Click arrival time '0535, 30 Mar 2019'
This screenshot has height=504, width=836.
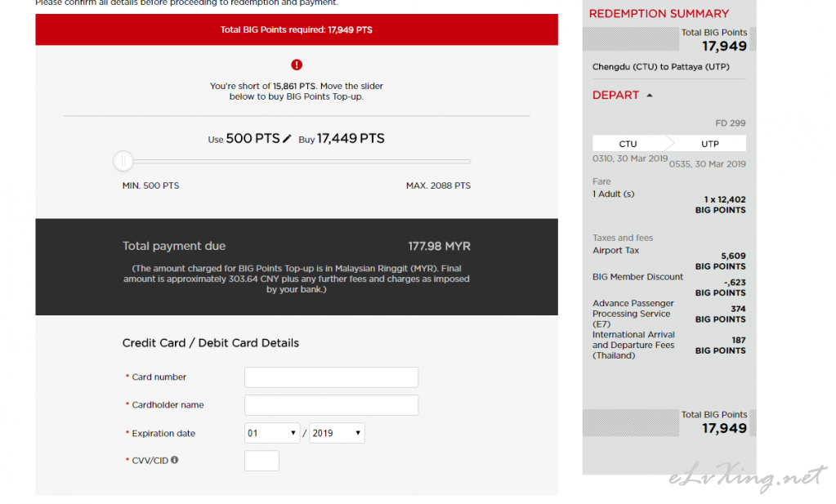point(708,164)
